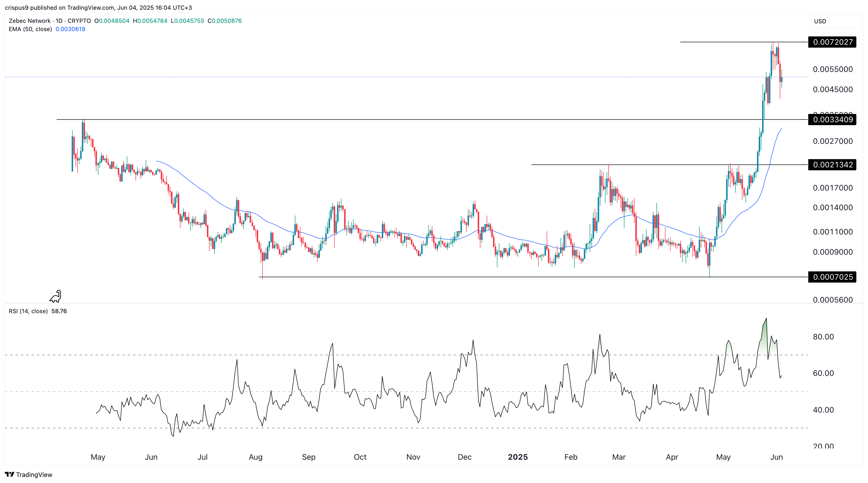The image size is (868, 483).
Task: Click the 0.0033409 price label
Action: (x=832, y=120)
